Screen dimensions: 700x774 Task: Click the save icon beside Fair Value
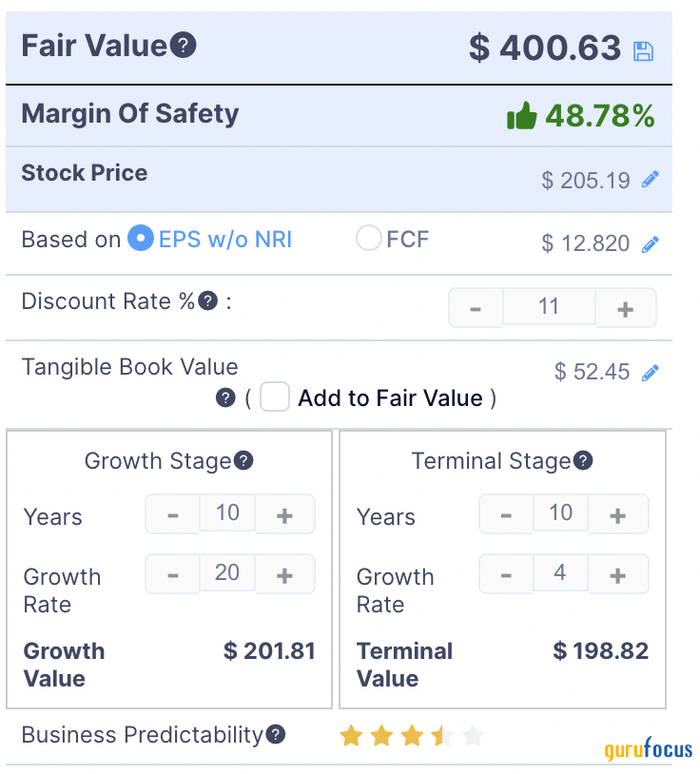(x=643, y=50)
